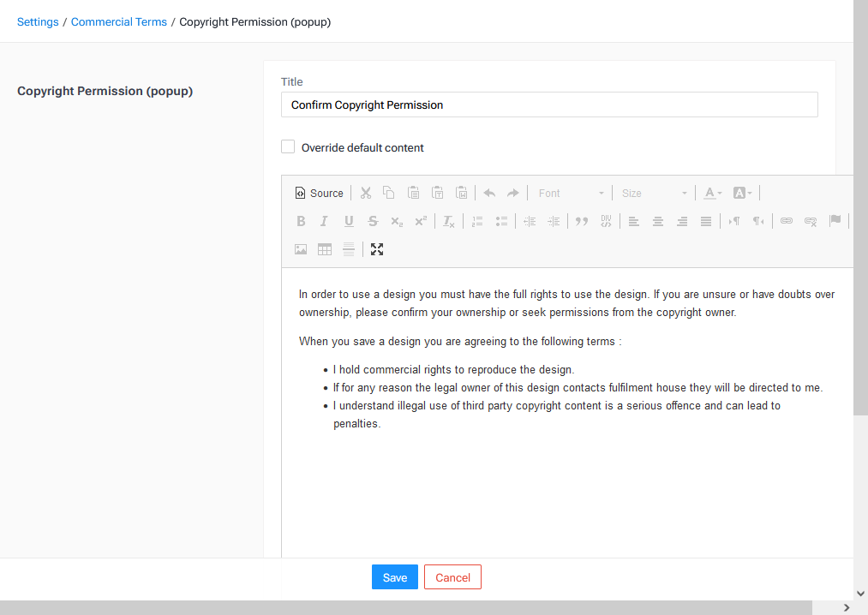Click the vertical scrollbar down arrow
This screenshot has width=868, height=615.
point(860,594)
